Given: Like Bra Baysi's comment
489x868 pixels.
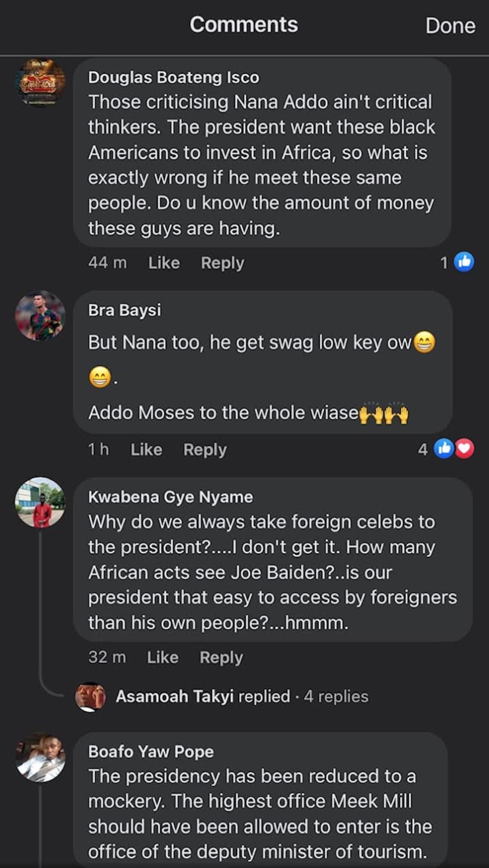Looking at the screenshot, I should click(146, 450).
